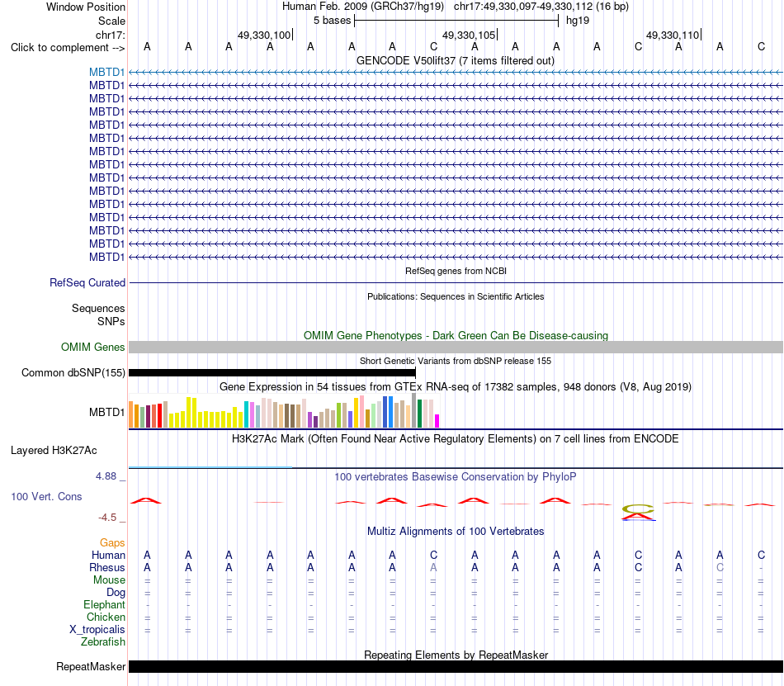The image size is (784, 686).
Task: Click the turquoise bar in GTEx chart
Action: 246,414
